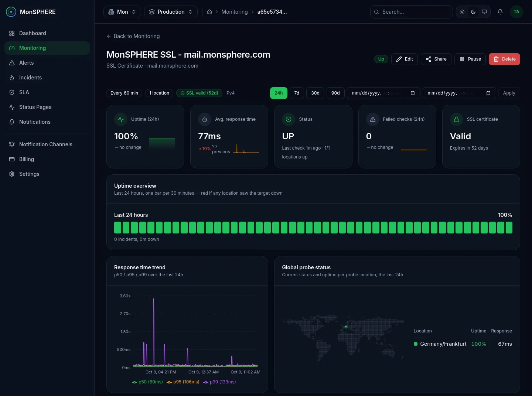Click the Billing card icon
This screenshot has width=532, height=396.
pos(12,159)
